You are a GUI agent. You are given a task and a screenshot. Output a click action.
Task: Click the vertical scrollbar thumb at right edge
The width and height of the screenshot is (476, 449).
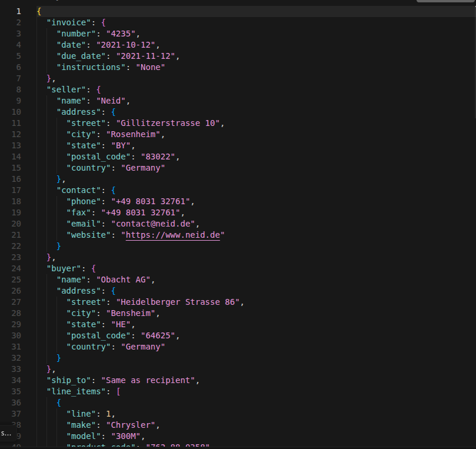coord(474,62)
